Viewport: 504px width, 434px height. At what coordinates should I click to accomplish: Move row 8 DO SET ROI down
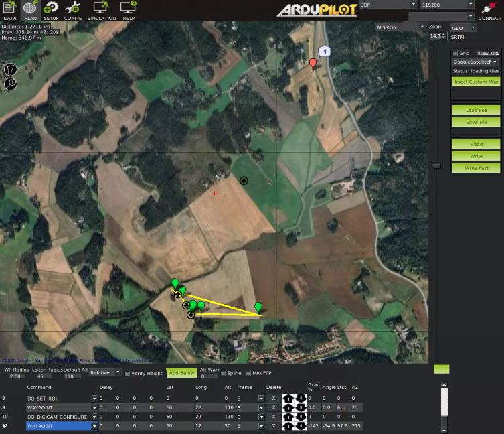(301, 399)
